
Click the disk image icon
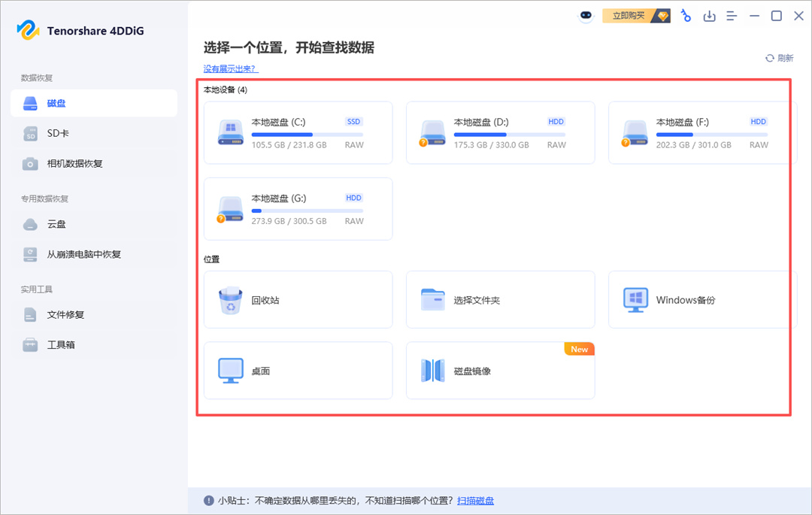pyautogui.click(x=432, y=371)
